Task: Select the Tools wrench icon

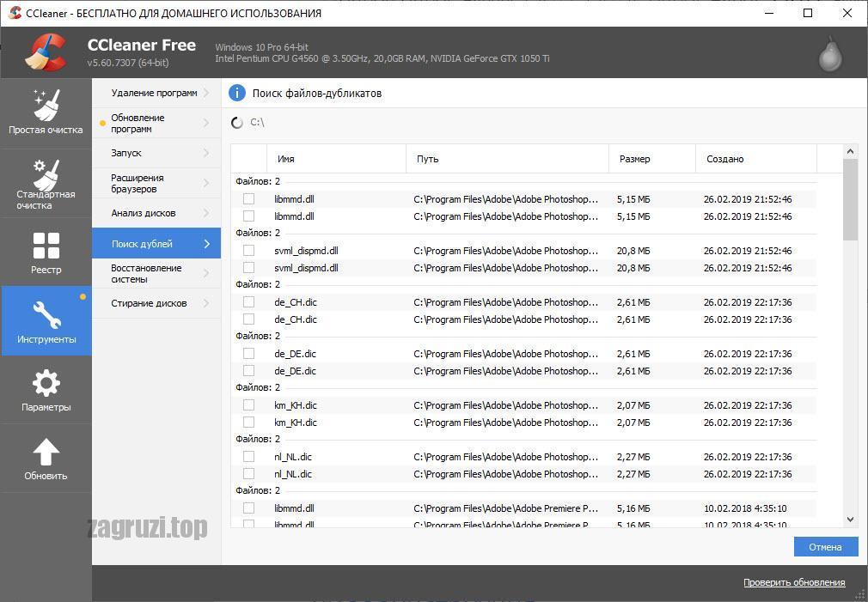Action: click(46, 314)
